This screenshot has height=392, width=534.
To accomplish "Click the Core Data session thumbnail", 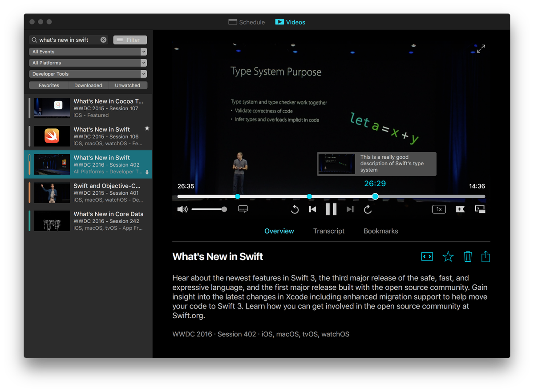I will (52, 221).
